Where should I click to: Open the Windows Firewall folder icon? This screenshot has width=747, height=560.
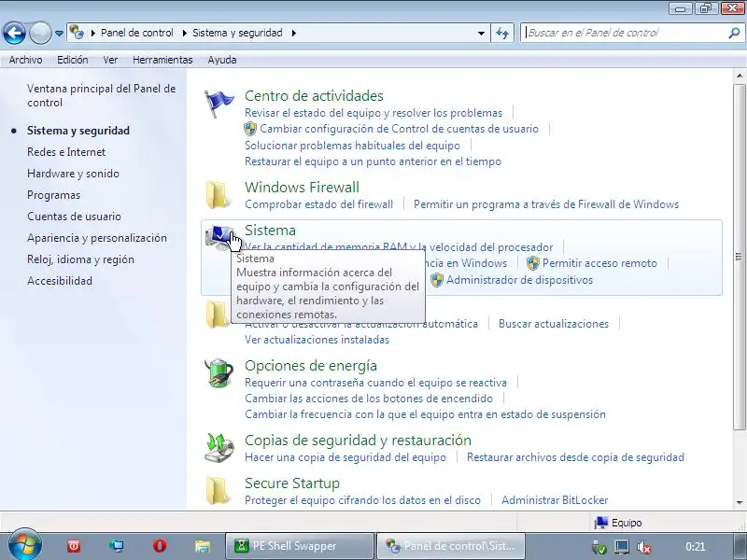(218, 194)
